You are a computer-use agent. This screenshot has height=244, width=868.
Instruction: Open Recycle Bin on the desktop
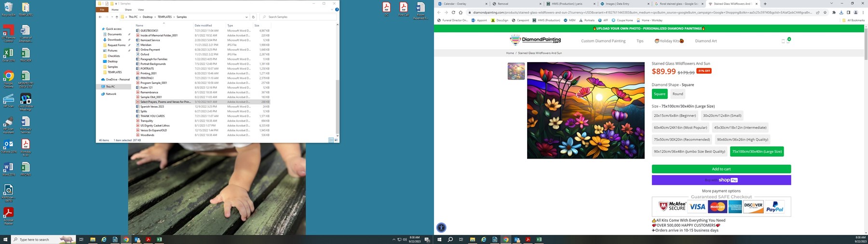coord(8,9)
